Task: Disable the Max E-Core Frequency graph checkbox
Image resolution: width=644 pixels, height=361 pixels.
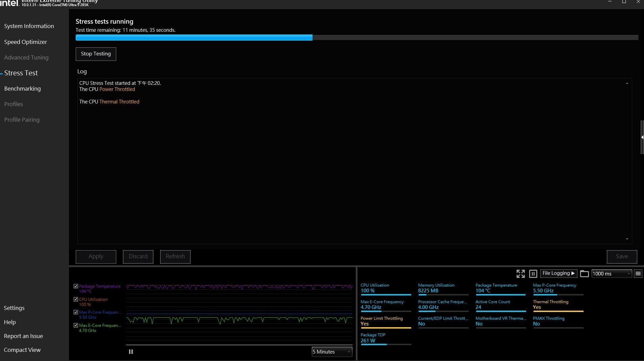Action: pos(76,326)
